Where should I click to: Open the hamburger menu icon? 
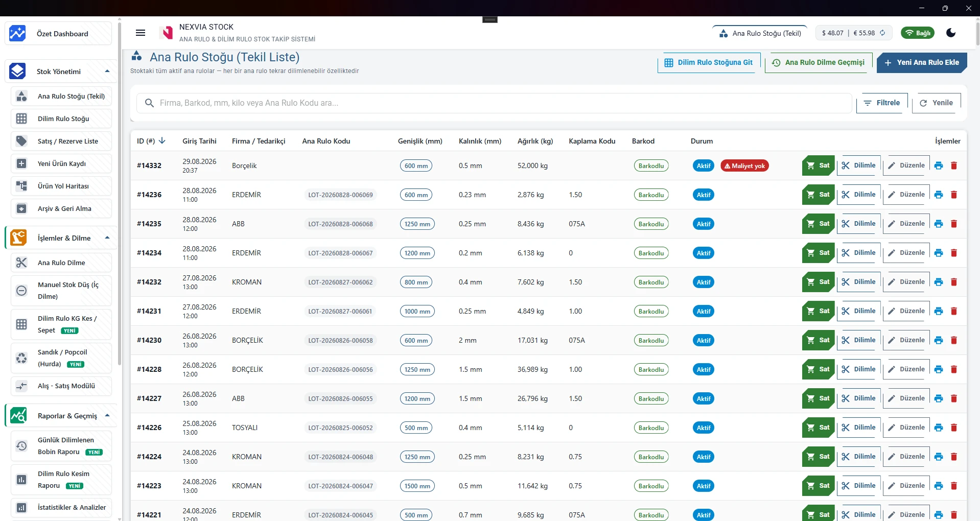tap(141, 33)
